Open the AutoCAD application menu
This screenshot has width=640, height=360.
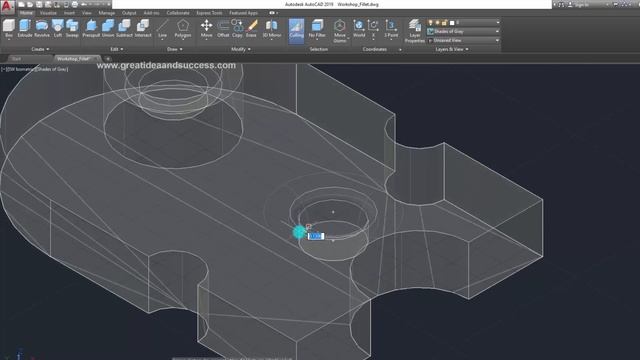[x=7, y=7]
